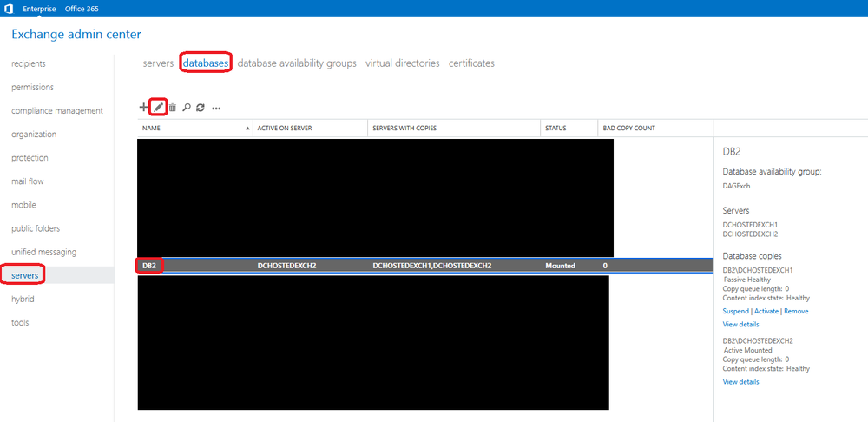Click Activate link for DB2 copy
The width and height of the screenshot is (868, 422).
tap(766, 311)
